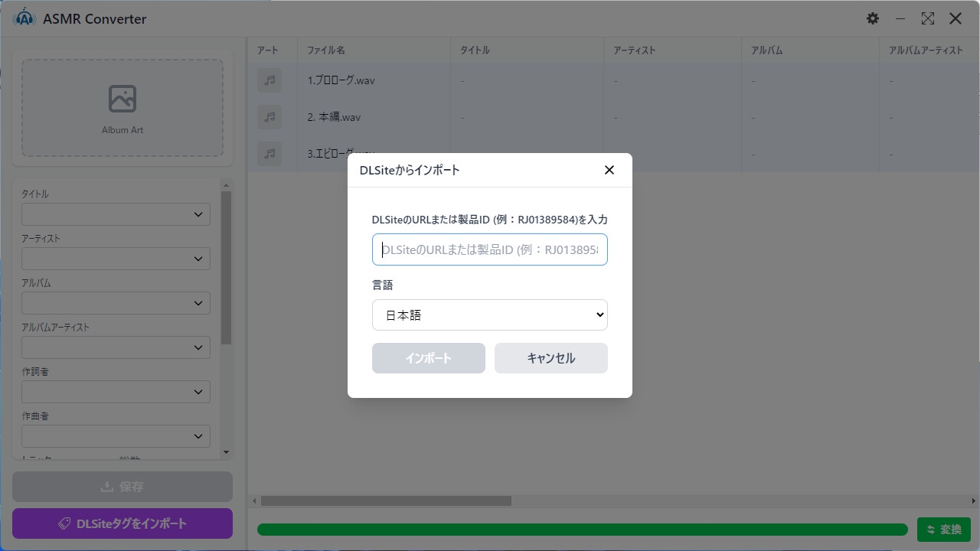
Task: Click the ASMR Converter logo icon
Action: (24, 18)
